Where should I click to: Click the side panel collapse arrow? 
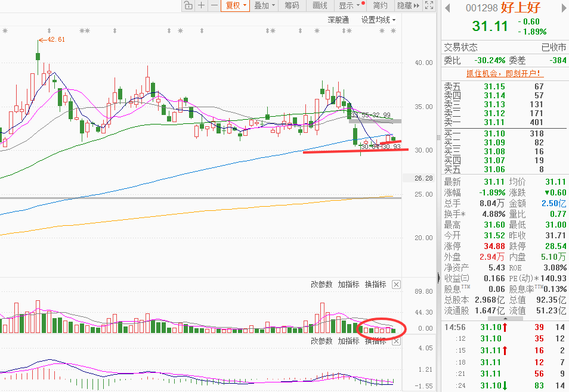439,278
